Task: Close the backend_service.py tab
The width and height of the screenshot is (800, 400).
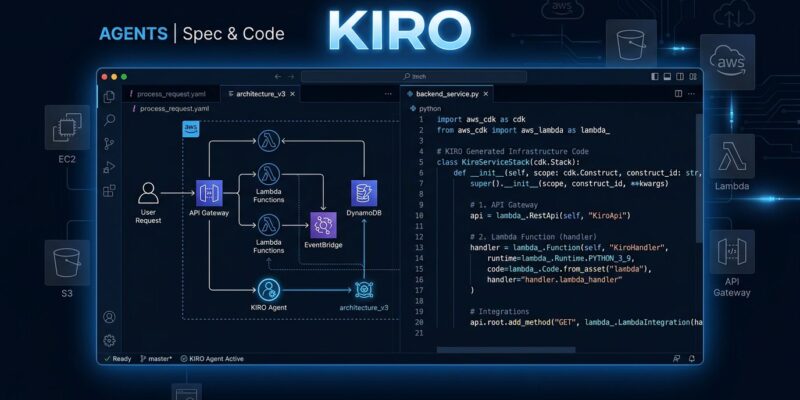Action: click(486, 94)
